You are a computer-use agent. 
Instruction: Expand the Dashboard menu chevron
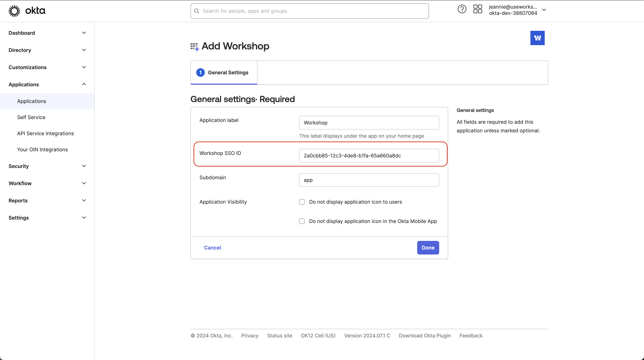(x=84, y=33)
